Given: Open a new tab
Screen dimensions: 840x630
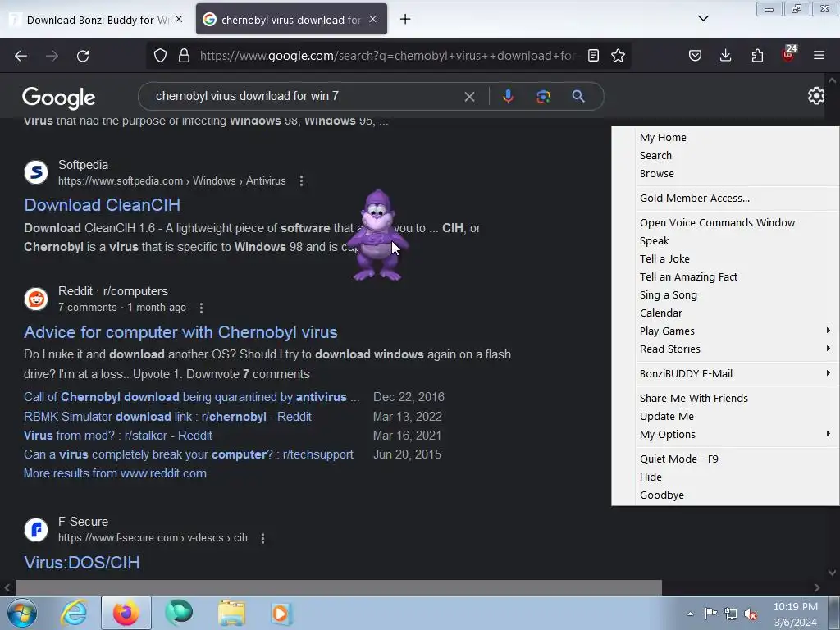Looking at the screenshot, I should pos(405,20).
